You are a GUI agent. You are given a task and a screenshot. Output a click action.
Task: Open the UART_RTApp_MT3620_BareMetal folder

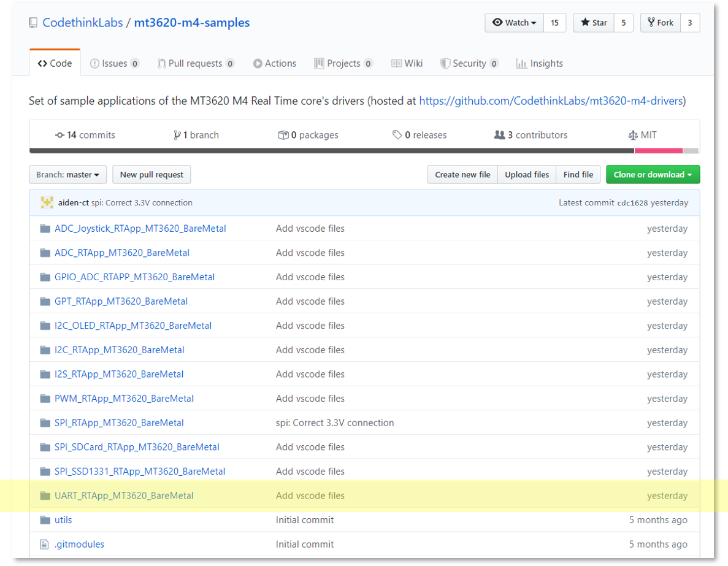(124, 495)
